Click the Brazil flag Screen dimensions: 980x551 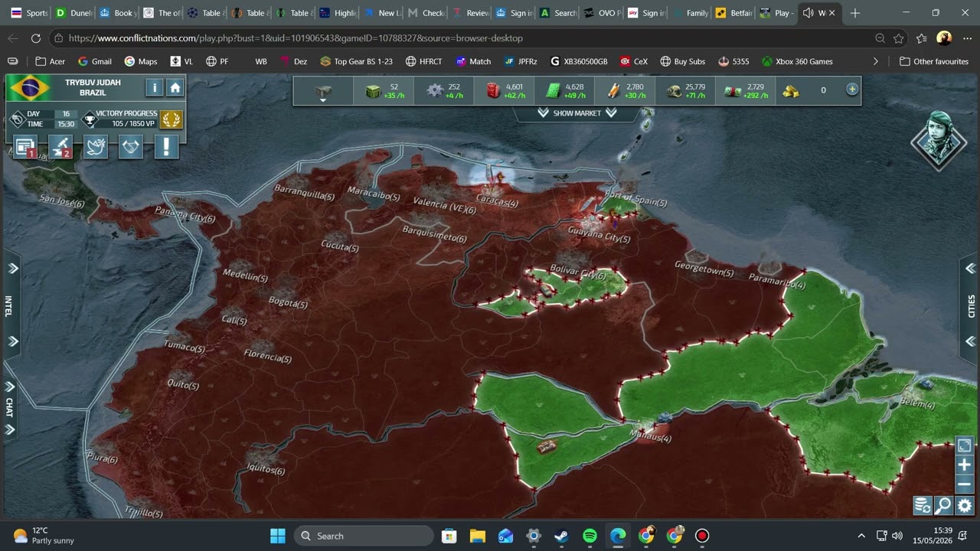[30, 88]
